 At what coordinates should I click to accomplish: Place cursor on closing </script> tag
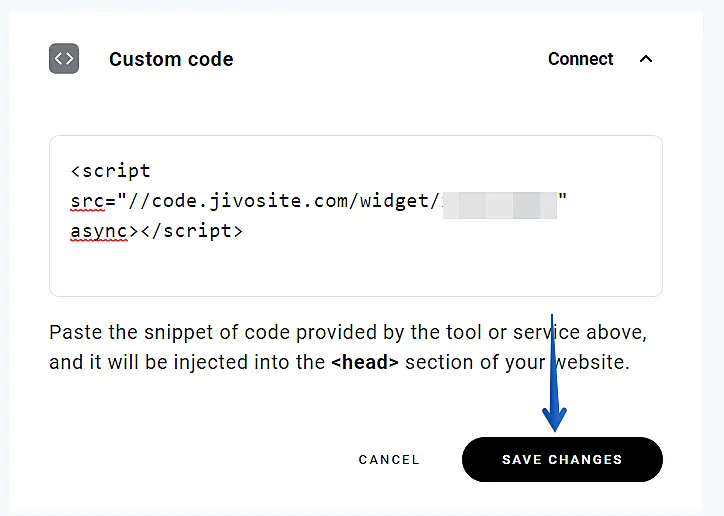pyautogui.click(x=190, y=231)
